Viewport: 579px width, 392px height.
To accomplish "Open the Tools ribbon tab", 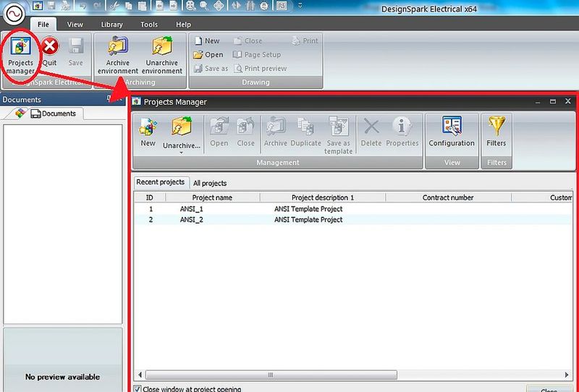I will tap(149, 25).
